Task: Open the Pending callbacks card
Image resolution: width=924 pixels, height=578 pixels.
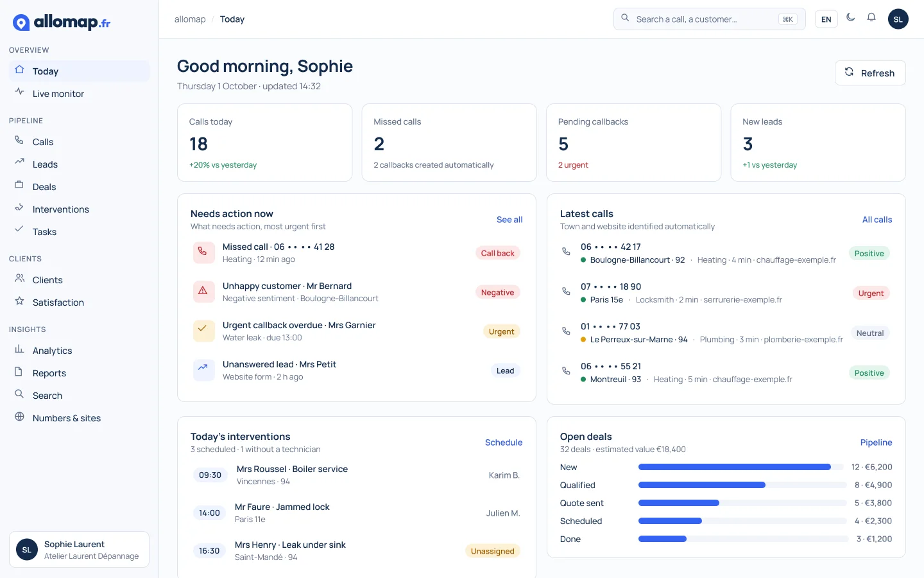Action: click(x=634, y=143)
